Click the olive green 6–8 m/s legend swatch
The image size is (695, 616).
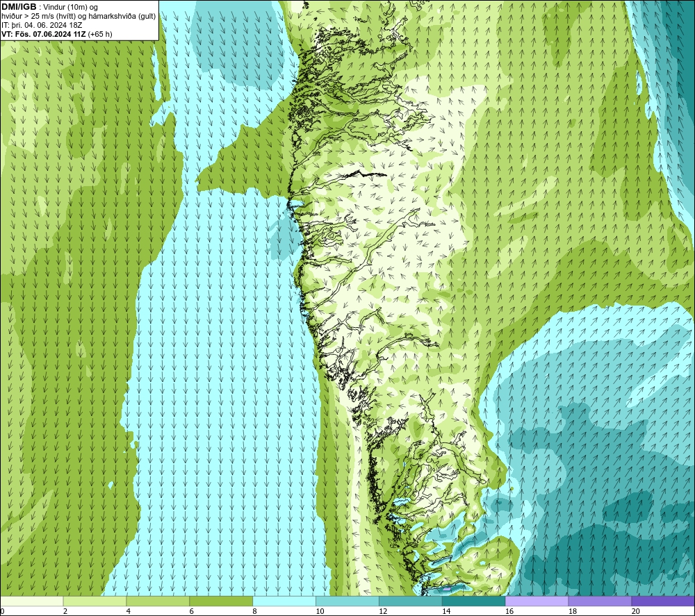click(221, 601)
